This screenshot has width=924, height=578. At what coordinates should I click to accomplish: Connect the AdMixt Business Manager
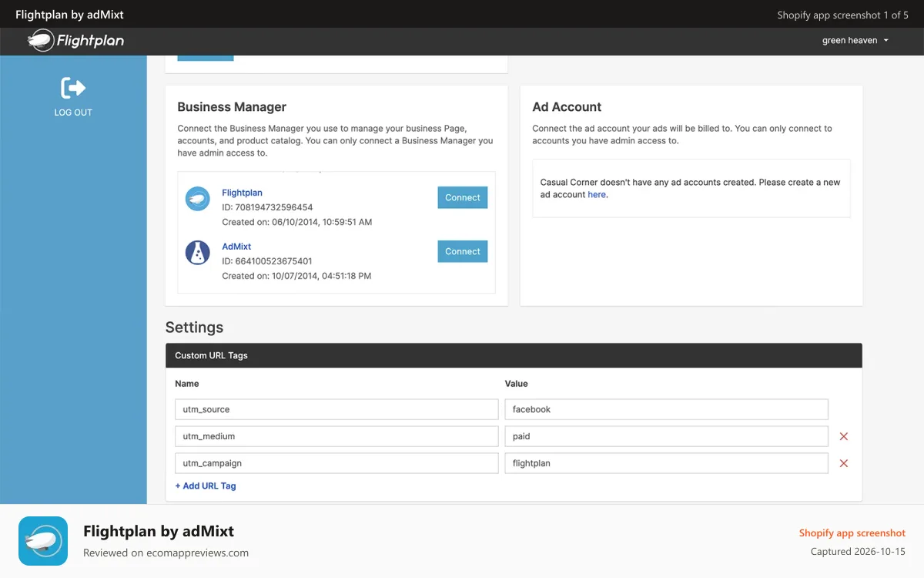point(463,251)
